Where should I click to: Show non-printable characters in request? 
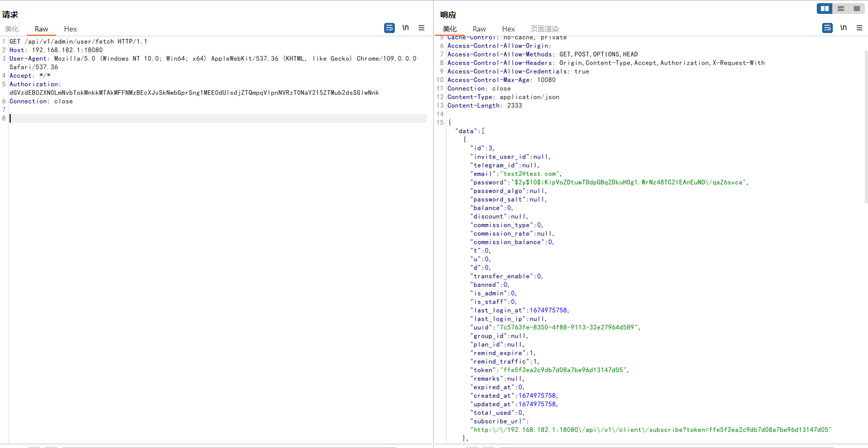coord(405,28)
